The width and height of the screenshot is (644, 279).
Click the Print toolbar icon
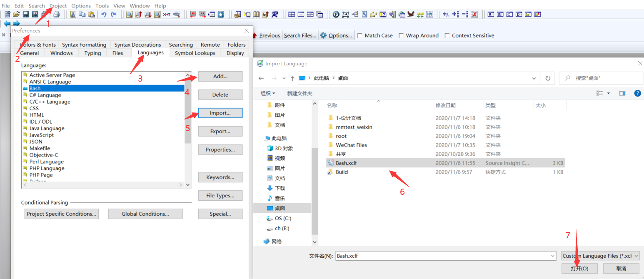pyautogui.click(x=56, y=14)
